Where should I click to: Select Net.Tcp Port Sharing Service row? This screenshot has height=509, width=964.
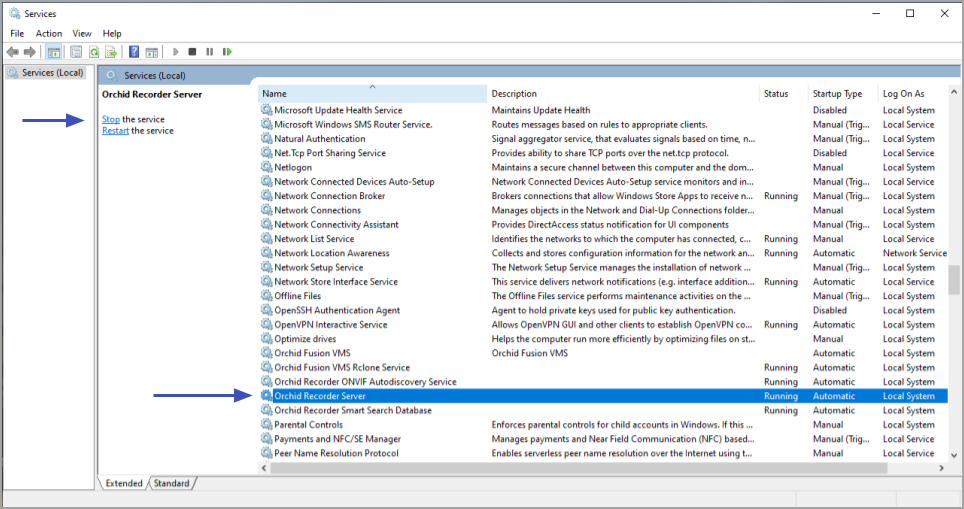pyautogui.click(x=602, y=152)
